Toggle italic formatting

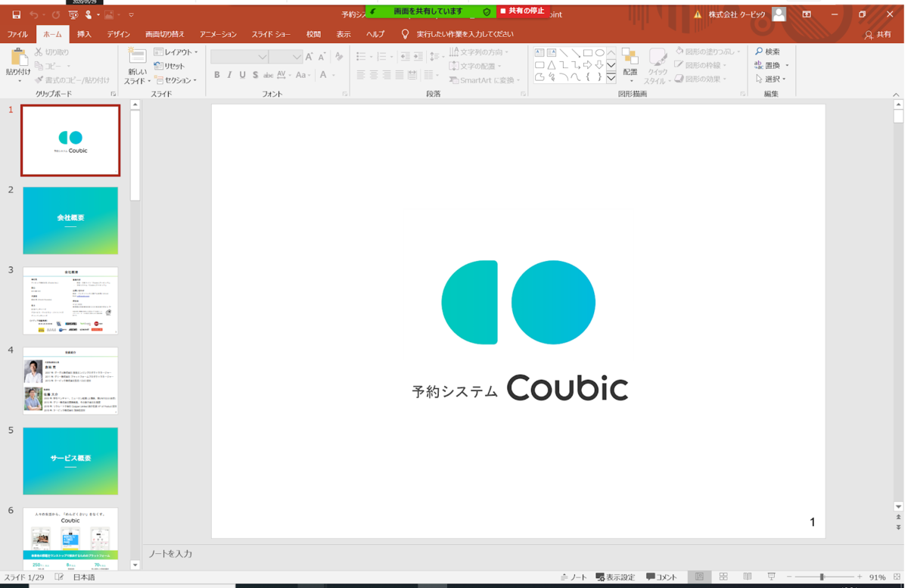tap(229, 75)
